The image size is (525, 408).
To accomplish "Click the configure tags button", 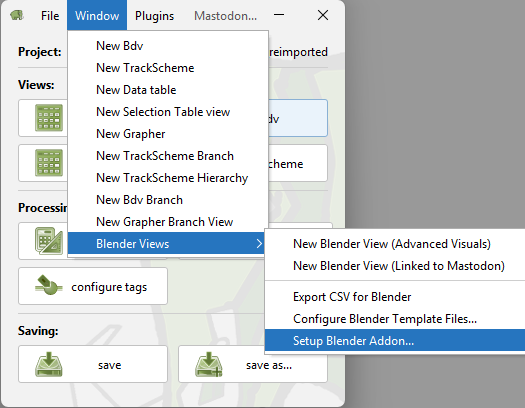I will (x=93, y=286).
